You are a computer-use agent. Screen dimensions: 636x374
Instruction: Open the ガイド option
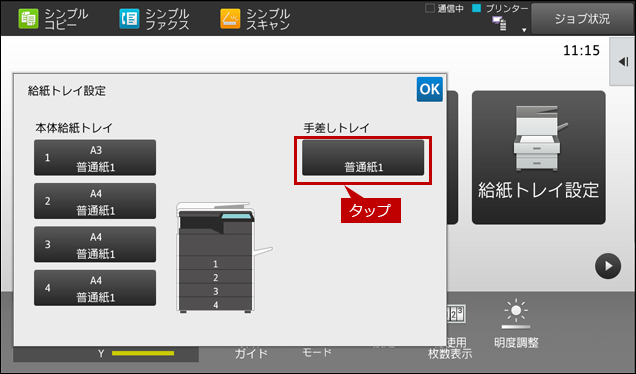pyautogui.click(x=251, y=353)
